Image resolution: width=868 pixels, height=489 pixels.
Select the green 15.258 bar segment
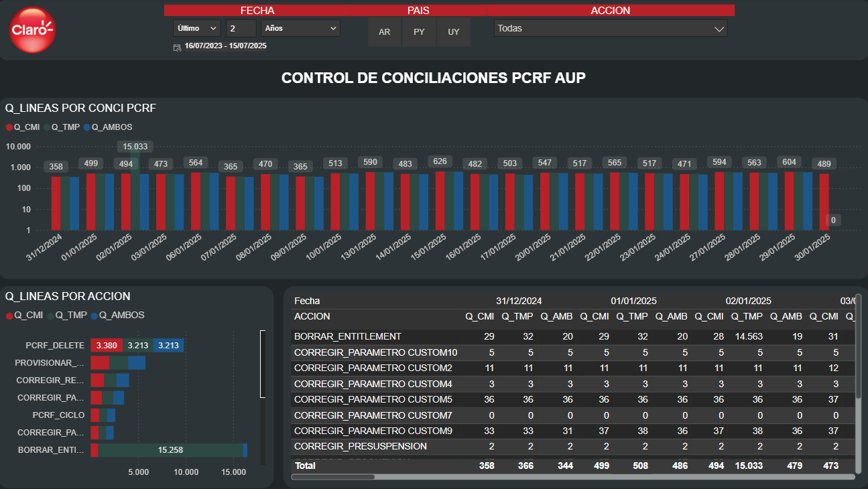coord(170,450)
